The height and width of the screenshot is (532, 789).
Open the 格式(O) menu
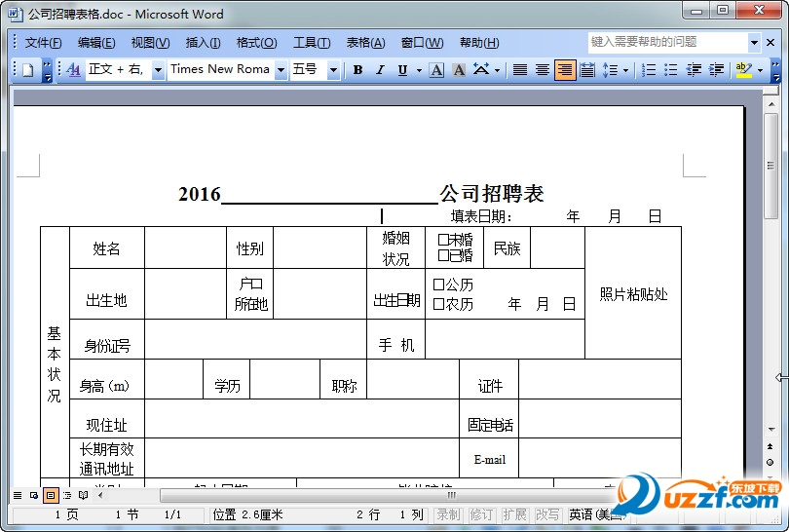click(x=256, y=43)
